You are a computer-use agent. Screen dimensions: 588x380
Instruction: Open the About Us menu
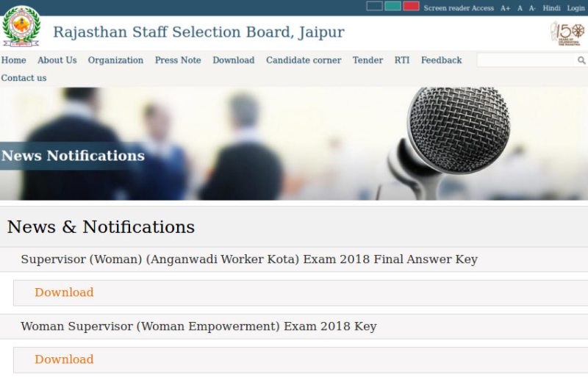[x=57, y=60]
